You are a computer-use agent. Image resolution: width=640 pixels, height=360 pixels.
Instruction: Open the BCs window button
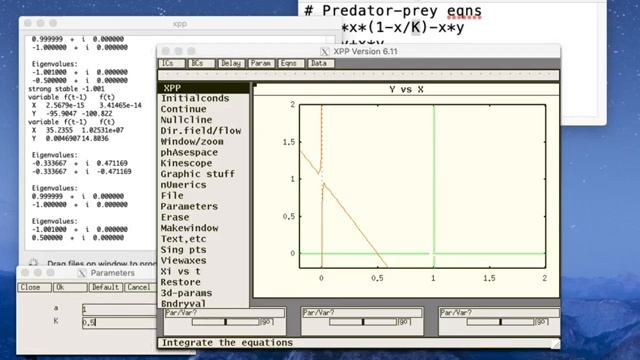(x=201, y=64)
